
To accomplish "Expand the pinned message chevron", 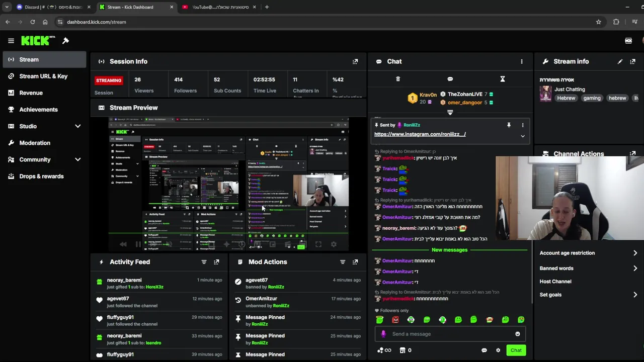I will click(523, 136).
